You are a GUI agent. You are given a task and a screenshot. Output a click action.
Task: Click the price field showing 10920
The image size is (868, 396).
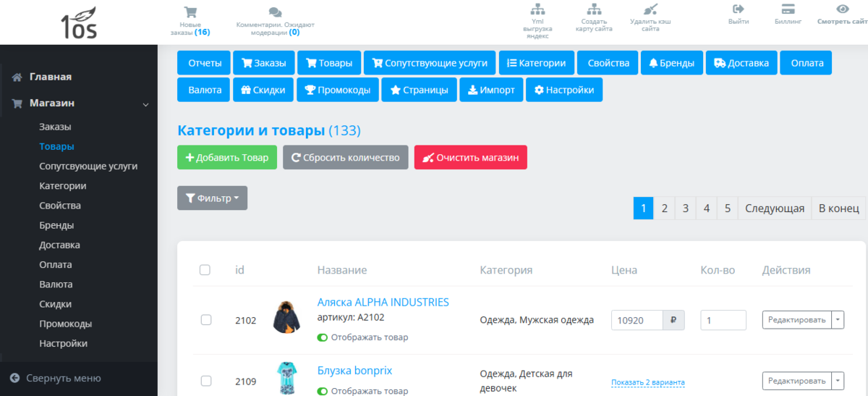pos(637,320)
